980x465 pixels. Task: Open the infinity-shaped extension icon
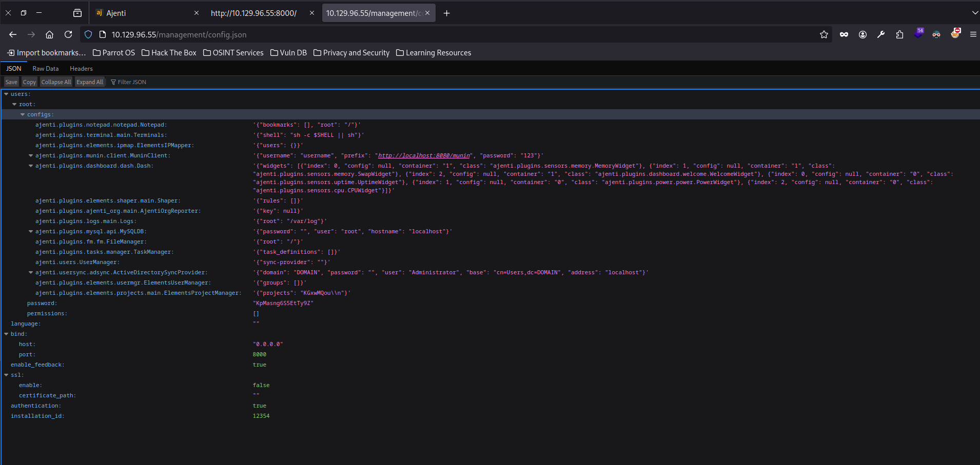[x=844, y=34]
